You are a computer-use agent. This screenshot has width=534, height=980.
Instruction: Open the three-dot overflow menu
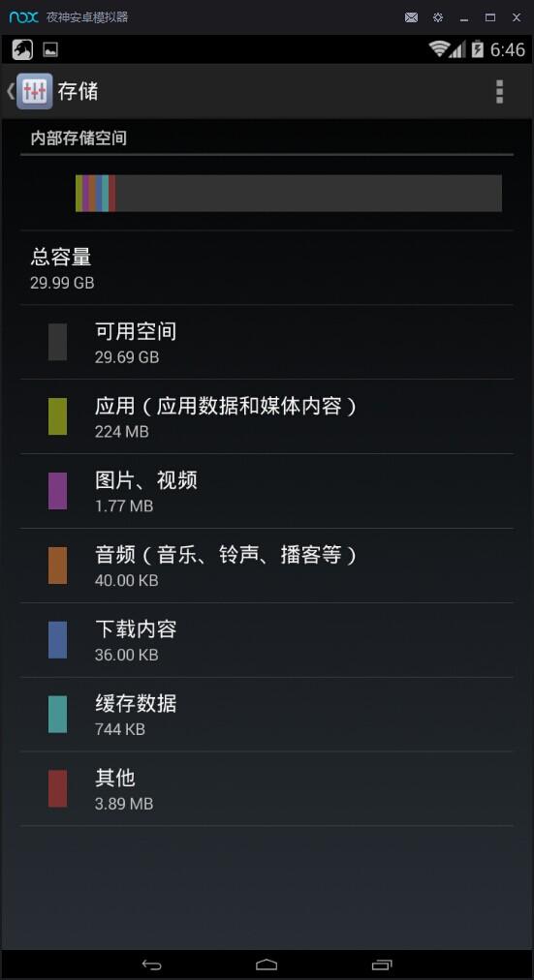click(499, 91)
